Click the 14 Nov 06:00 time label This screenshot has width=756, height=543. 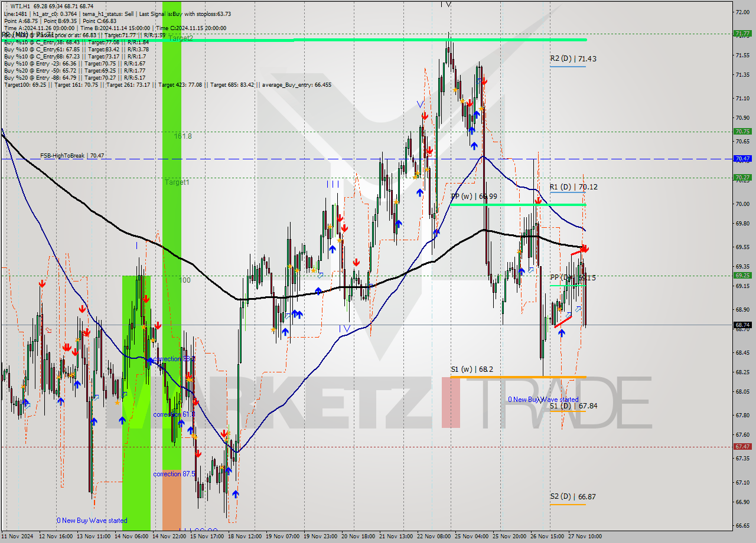tap(132, 537)
